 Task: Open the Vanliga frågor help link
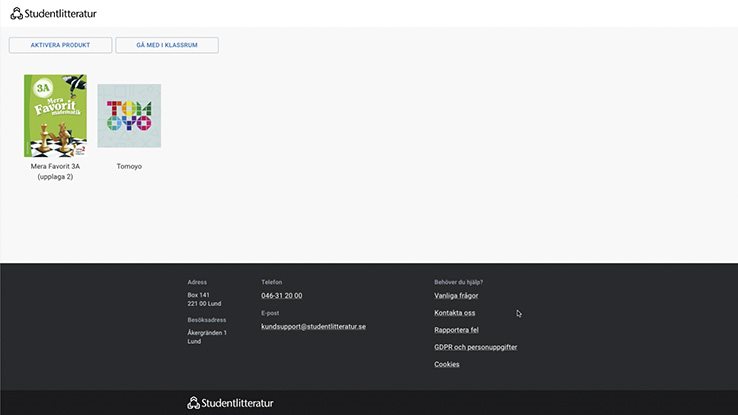(456, 296)
